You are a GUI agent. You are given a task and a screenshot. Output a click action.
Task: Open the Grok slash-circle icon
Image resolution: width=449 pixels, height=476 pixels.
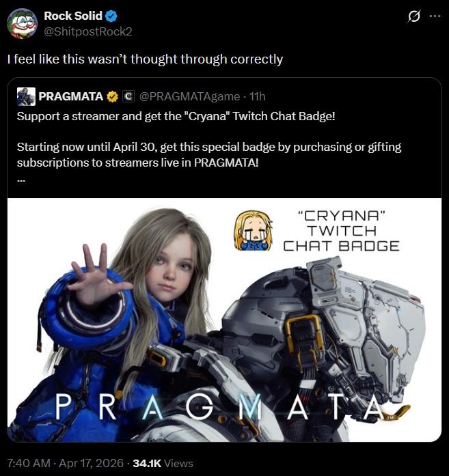(x=413, y=16)
